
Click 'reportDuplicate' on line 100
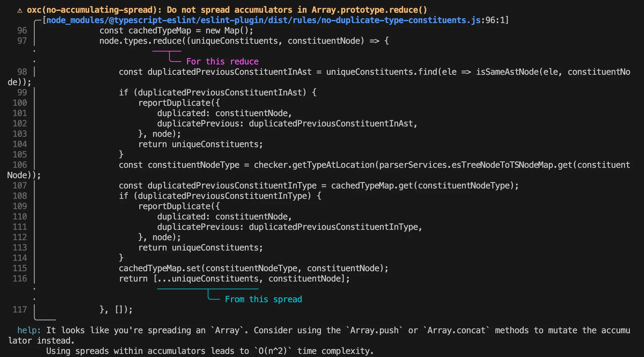click(x=174, y=103)
